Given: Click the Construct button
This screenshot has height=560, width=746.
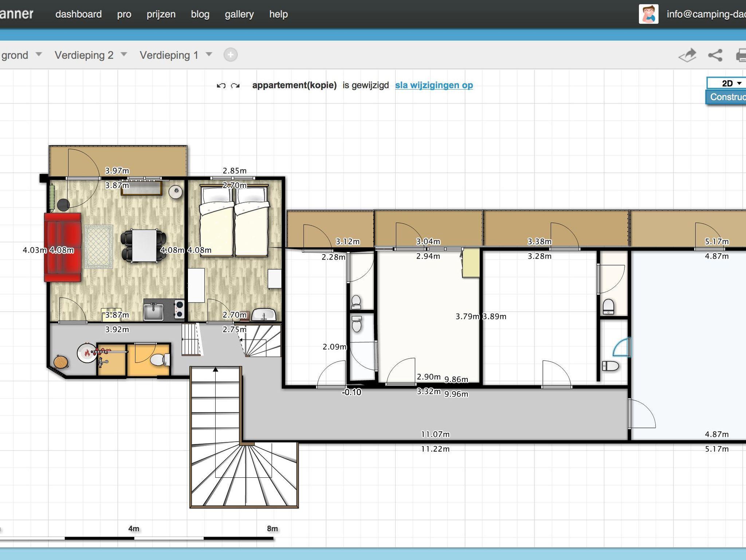Looking at the screenshot, I should tap(727, 97).
